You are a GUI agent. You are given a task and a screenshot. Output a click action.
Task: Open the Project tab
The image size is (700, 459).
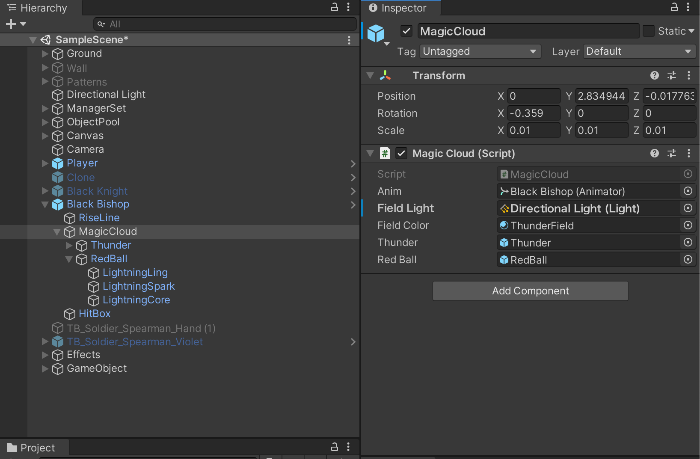pos(33,448)
